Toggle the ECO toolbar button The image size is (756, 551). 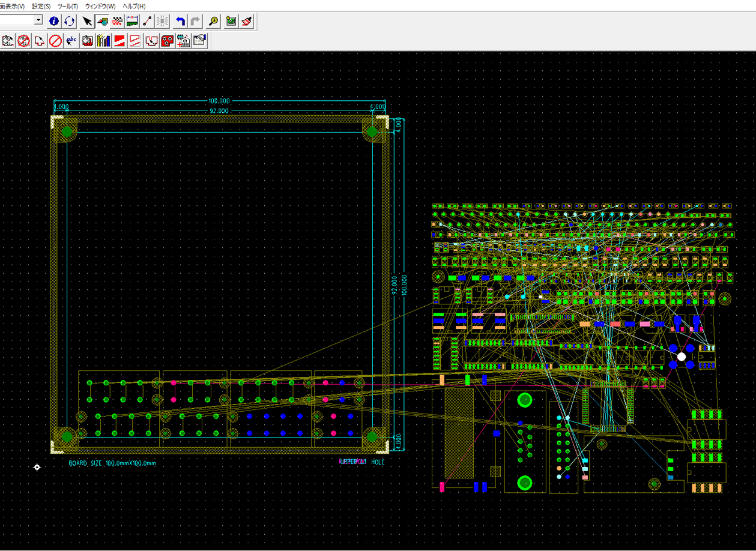[x=148, y=21]
